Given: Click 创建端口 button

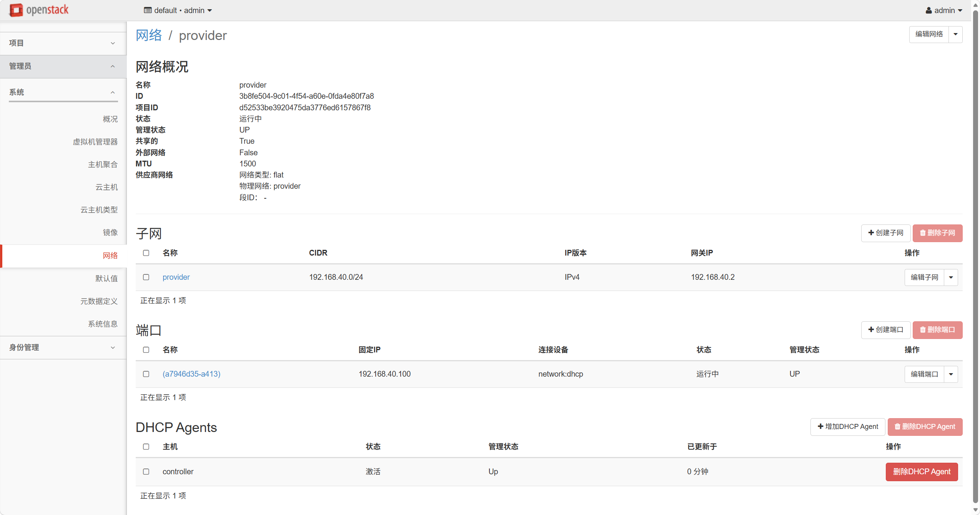Looking at the screenshot, I should [x=886, y=330].
